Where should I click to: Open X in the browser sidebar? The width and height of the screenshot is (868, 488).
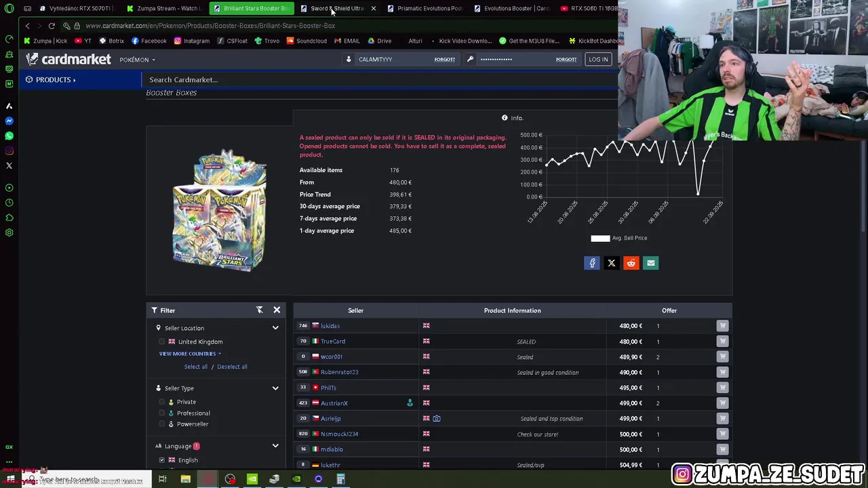click(9, 165)
